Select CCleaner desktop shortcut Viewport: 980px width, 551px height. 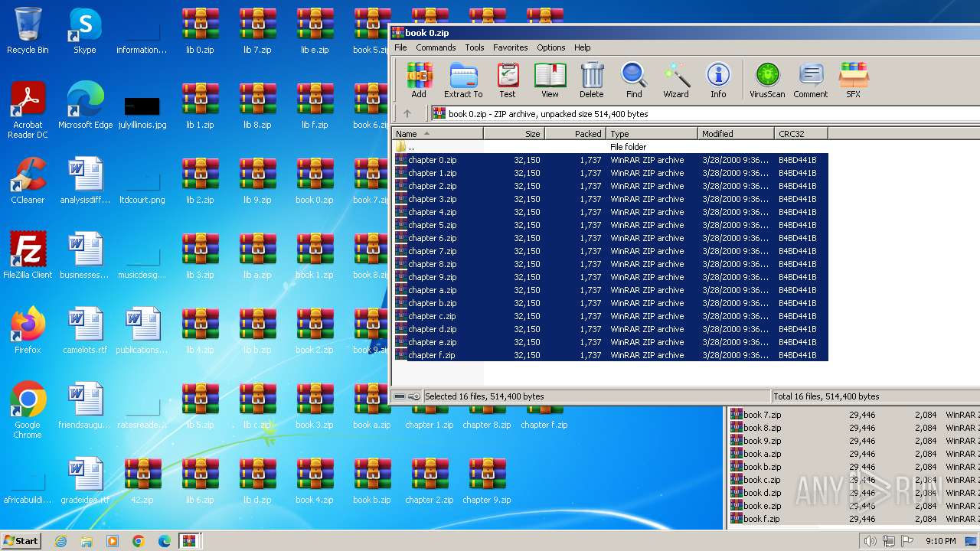point(28,181)
